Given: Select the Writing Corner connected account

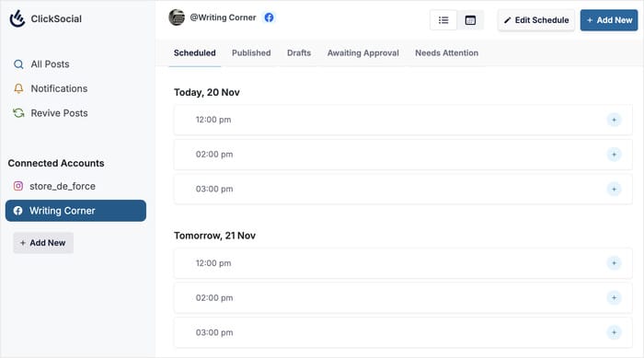Looking at the screenshot, I should click(75, 211).
